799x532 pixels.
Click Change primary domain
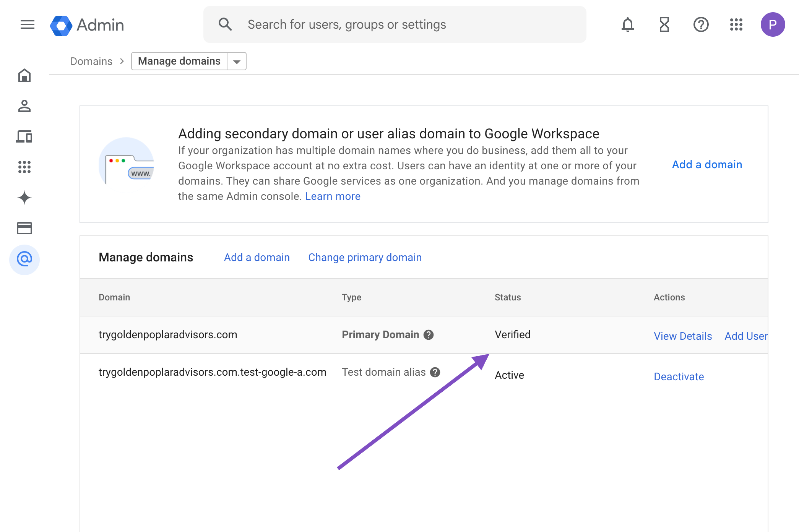pos(365,257)
